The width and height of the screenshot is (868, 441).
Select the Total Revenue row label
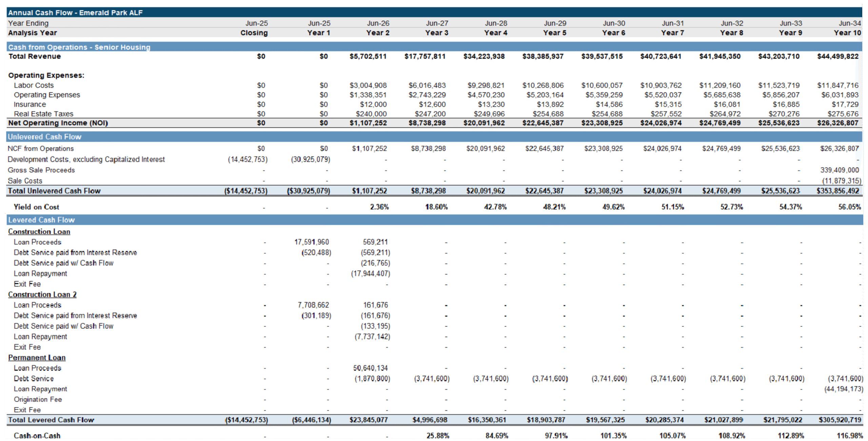coord(35,56)
